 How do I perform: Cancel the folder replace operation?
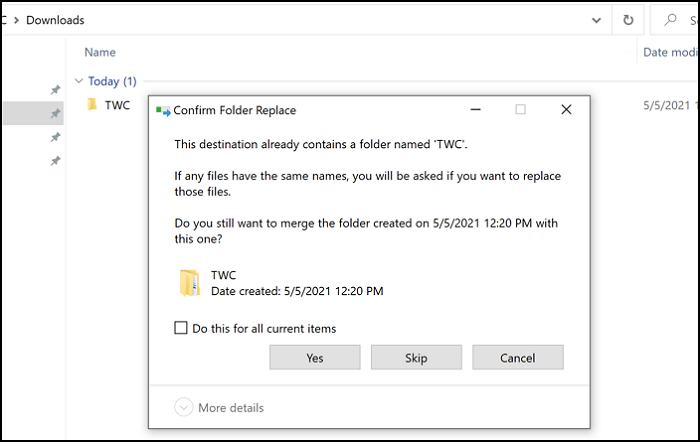(x=518, y=357)
